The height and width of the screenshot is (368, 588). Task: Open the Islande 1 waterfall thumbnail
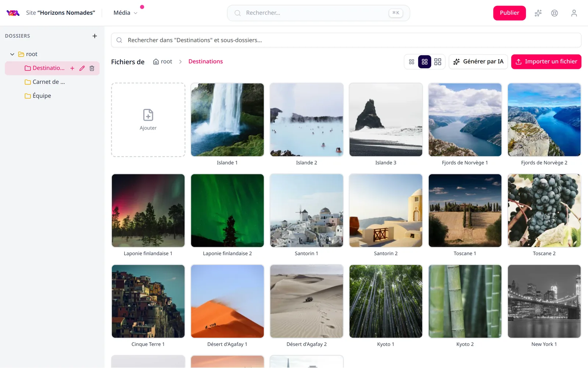[x=227, y=120]
